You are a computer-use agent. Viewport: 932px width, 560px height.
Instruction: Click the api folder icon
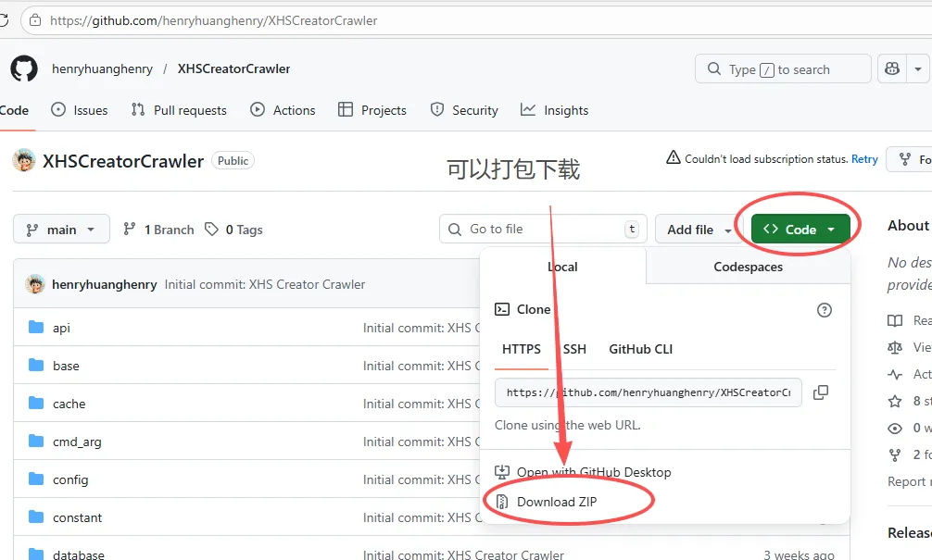[36, 328]
